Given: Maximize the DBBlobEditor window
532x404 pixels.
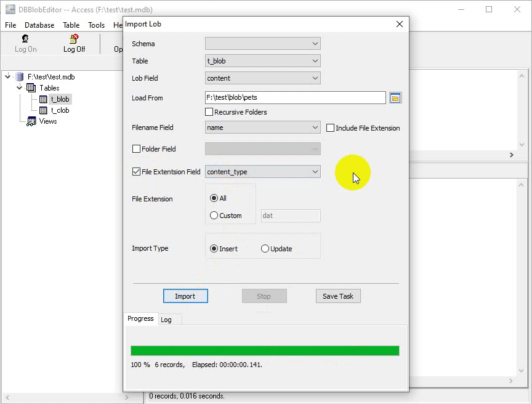Looking at the screenshot, I should point(489,9).
